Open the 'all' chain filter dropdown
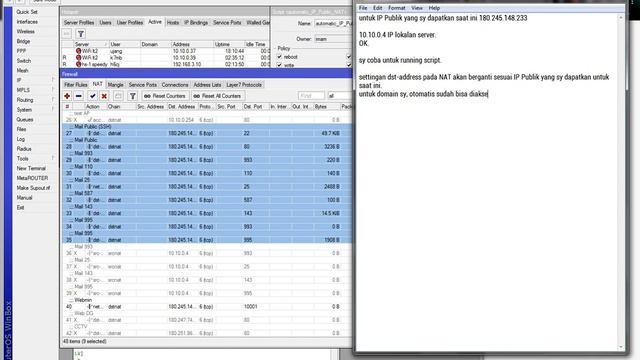The width and height of the screenshot is (640, 360). [340, 96]
